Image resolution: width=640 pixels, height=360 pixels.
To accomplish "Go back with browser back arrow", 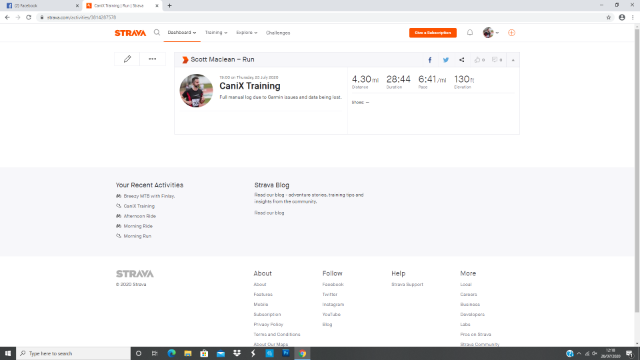I will coord(7,17).
